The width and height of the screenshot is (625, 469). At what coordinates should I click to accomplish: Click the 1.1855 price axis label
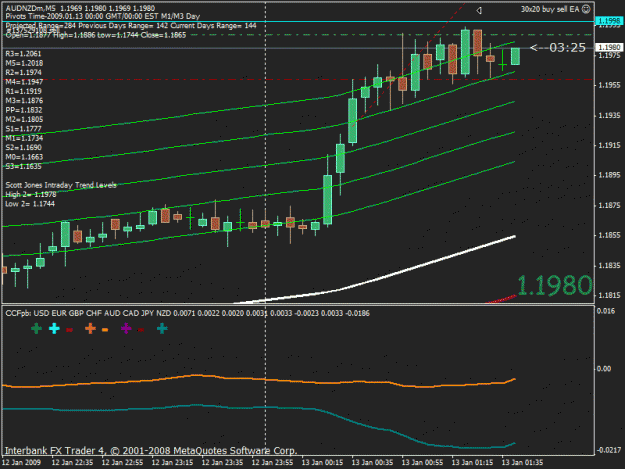pyautogui.click(x=609, y=235)
